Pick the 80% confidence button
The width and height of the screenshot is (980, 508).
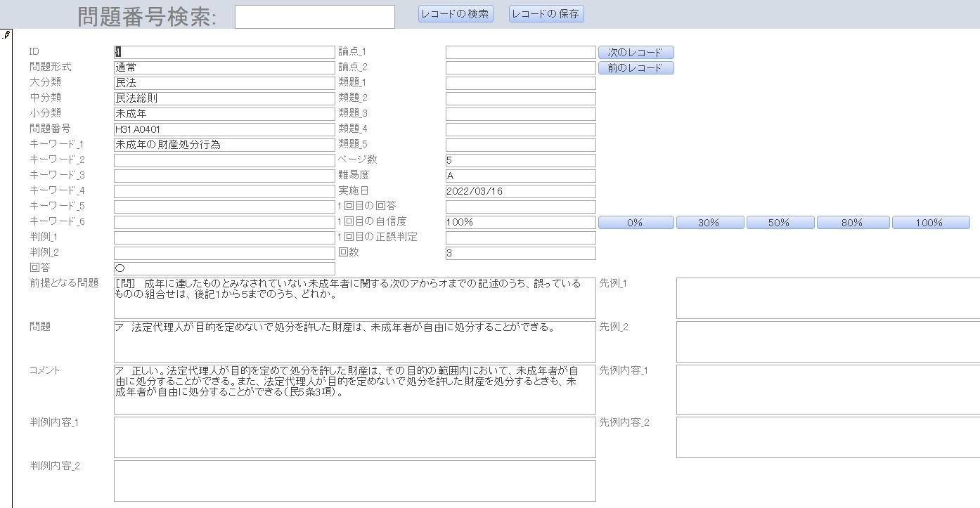point(850,223)
